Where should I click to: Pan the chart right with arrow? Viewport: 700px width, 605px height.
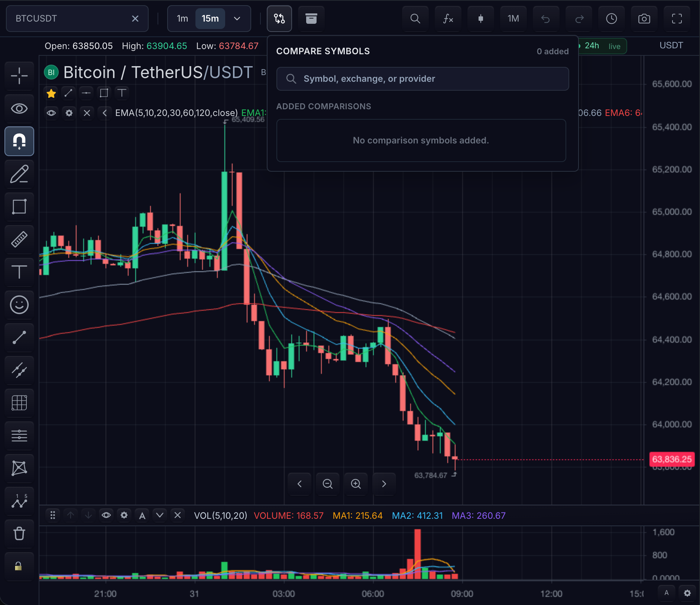coord(384,484)
